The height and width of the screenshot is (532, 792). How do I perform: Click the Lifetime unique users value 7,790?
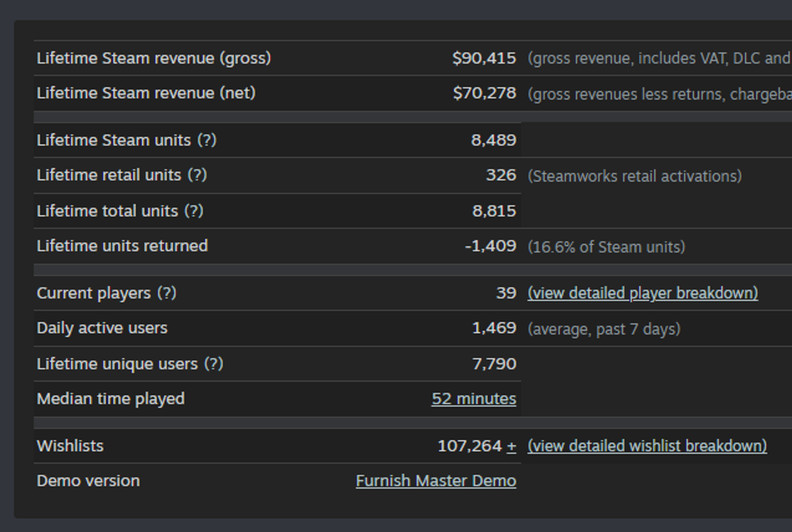pyautogui.click(x=494, y=364)
